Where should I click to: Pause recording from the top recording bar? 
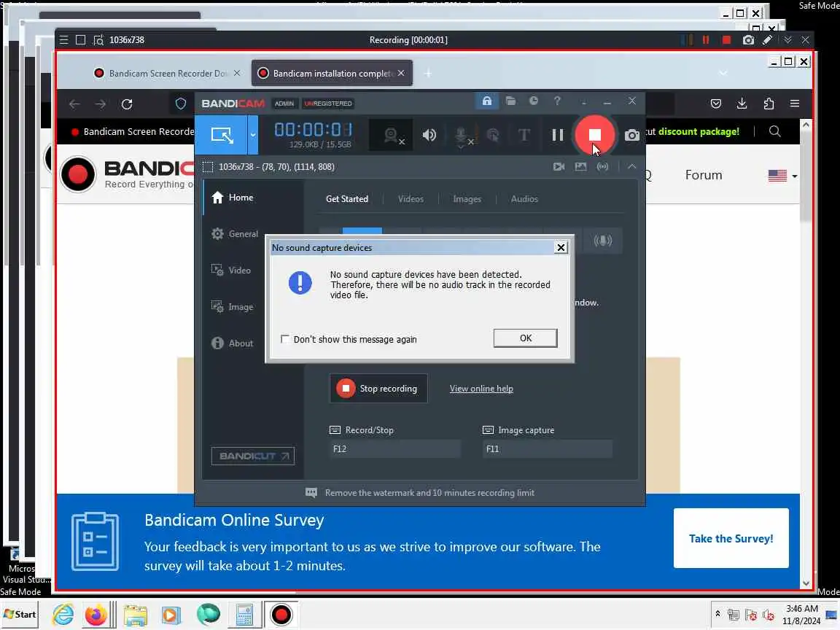point(706,40)
